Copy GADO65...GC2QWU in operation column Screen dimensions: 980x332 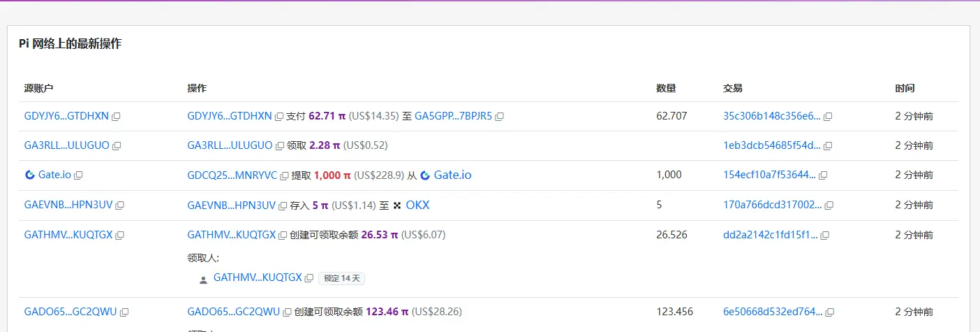[288, 312]
